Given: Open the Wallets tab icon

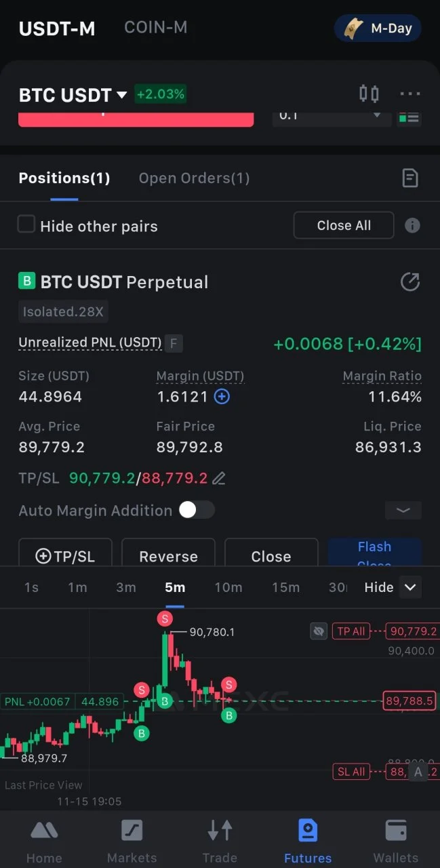Looking at the screenshot, I should [x=396, y=831].
